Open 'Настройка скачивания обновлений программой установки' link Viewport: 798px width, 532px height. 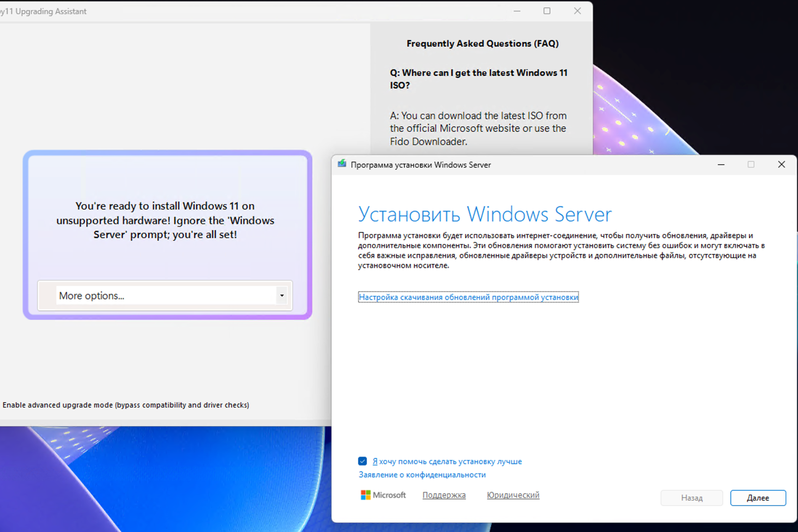point(468,297)
